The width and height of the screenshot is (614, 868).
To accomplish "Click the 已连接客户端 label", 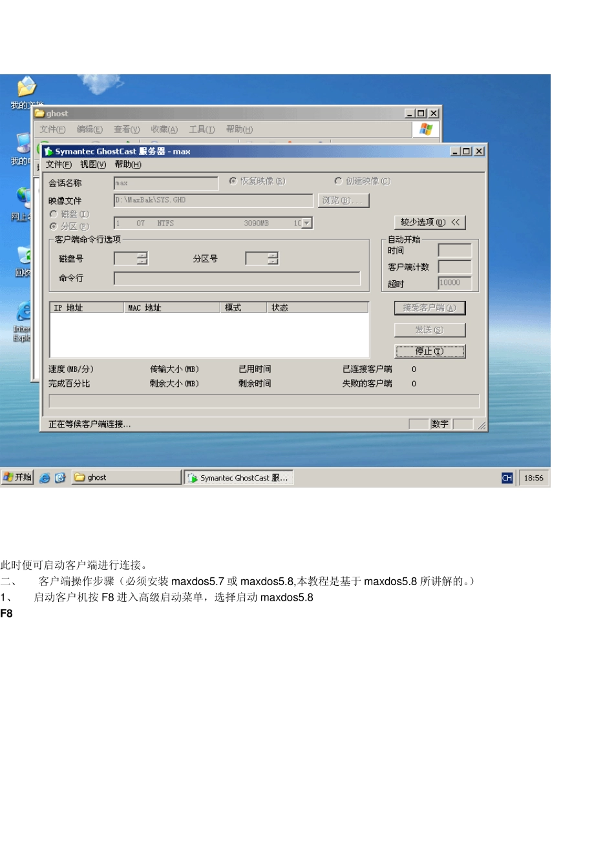I will point(367,369).
